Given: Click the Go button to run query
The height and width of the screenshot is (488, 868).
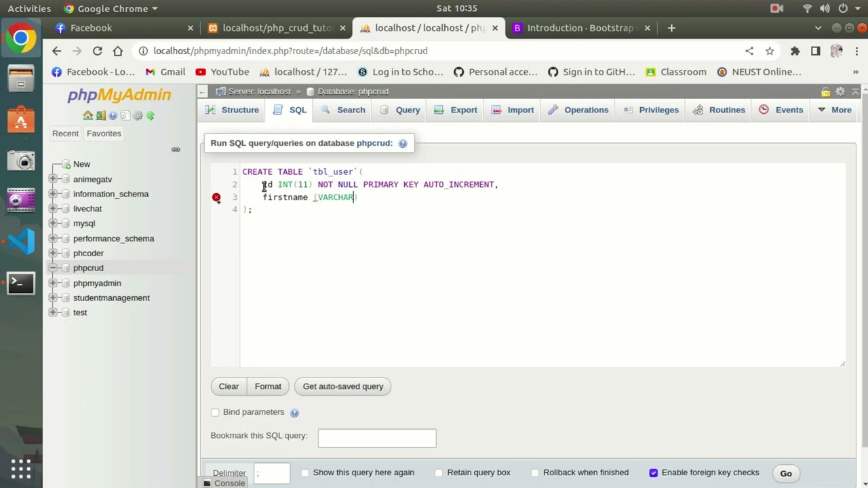Looking at the screenshot, I should pos(786,474).
